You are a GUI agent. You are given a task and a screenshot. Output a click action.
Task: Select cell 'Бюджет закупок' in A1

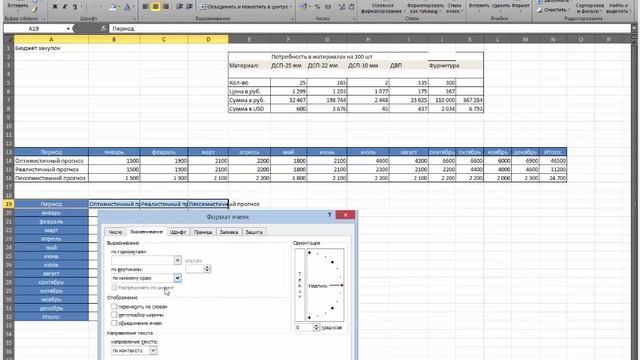click(51, 48)
